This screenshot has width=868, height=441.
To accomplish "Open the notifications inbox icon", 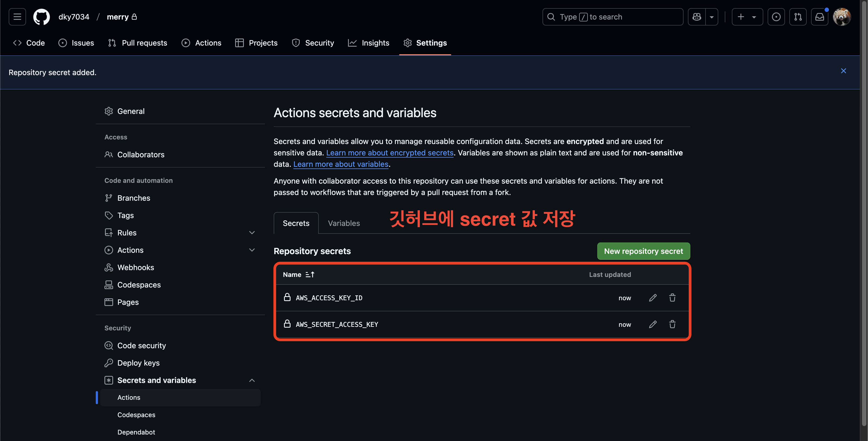I will pos(819,17).
